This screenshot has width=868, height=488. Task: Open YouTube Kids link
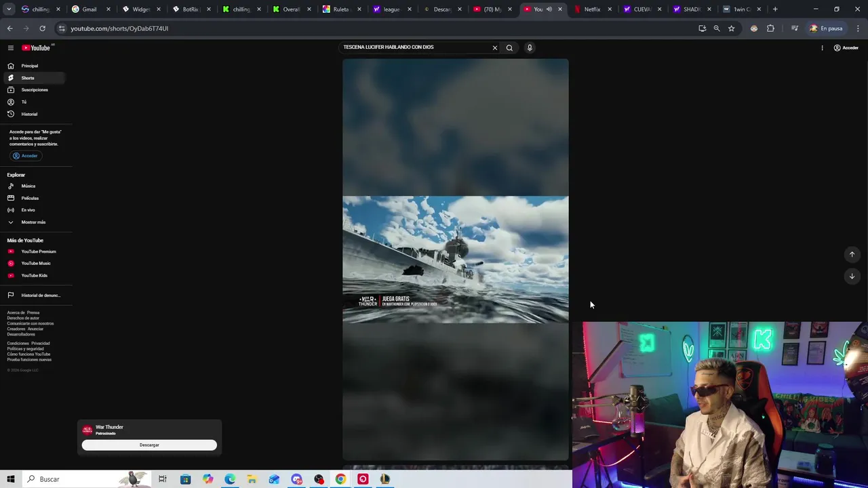pyautogui.click(x=35, y=275)
